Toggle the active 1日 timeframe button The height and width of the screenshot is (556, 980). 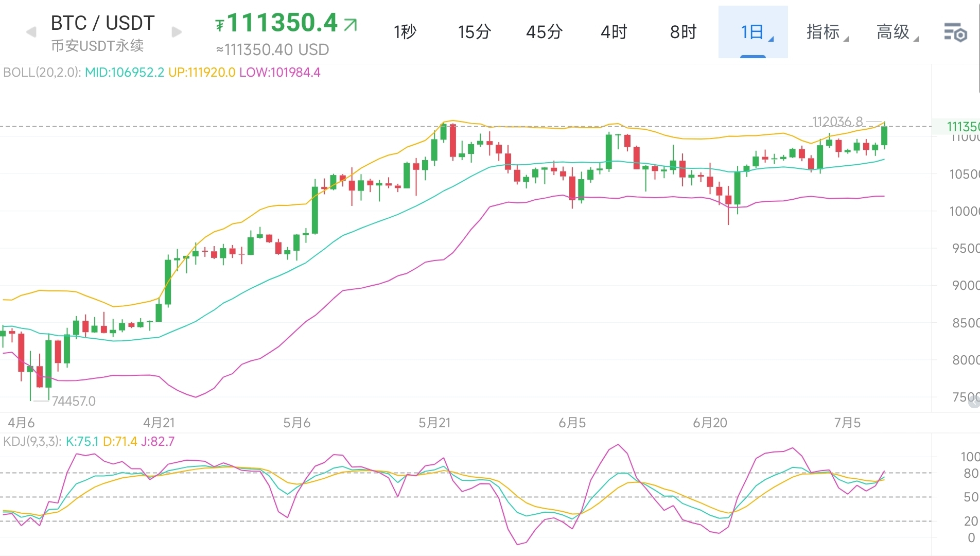coord(752,32)
